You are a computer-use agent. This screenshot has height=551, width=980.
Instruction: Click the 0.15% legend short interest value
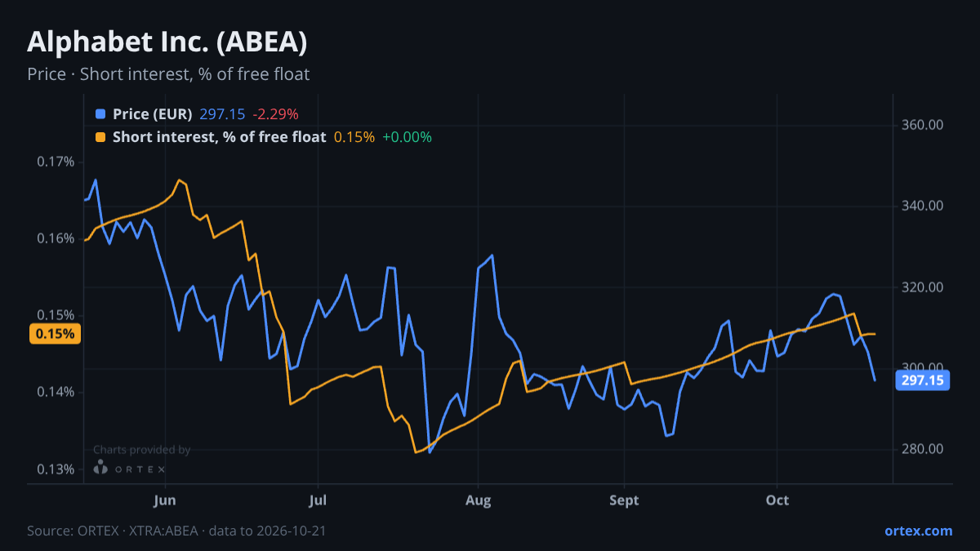pyautogui.click(x=354, y=137)
